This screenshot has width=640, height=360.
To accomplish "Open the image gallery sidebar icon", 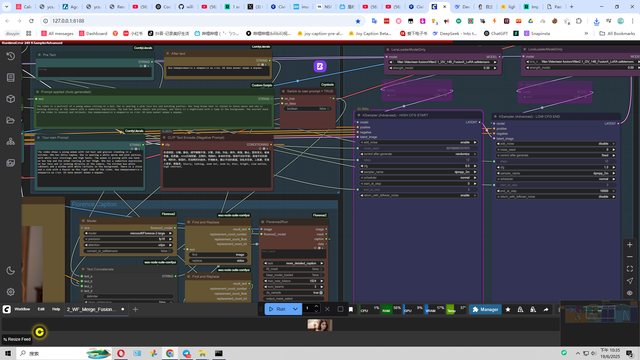I will click(x=11, y=163).
